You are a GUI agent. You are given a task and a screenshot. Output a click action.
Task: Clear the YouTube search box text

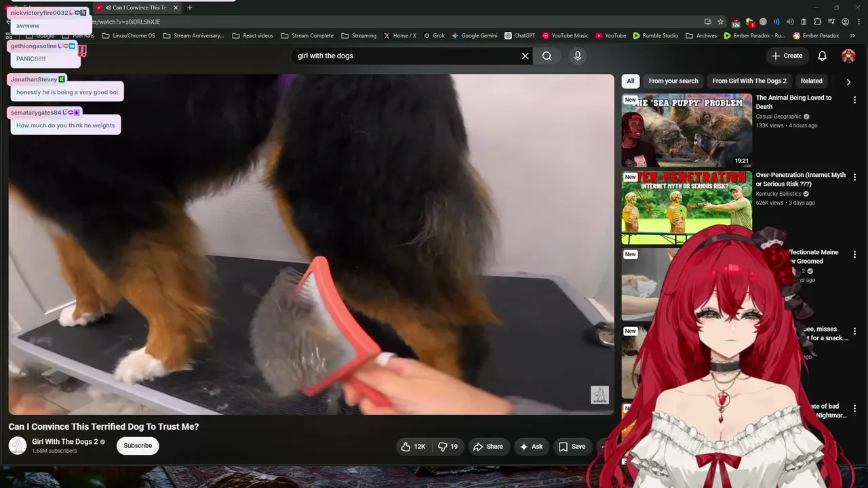pyautogui.click(x=525, y=56)
